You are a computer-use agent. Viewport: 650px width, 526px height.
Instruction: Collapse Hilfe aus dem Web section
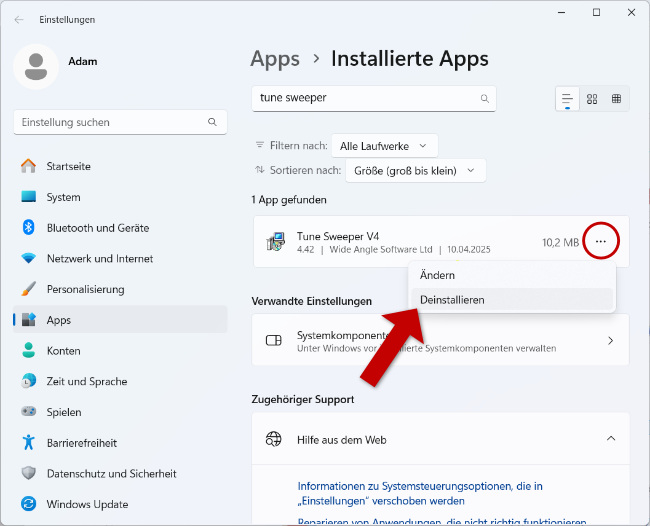coord(611,439)
